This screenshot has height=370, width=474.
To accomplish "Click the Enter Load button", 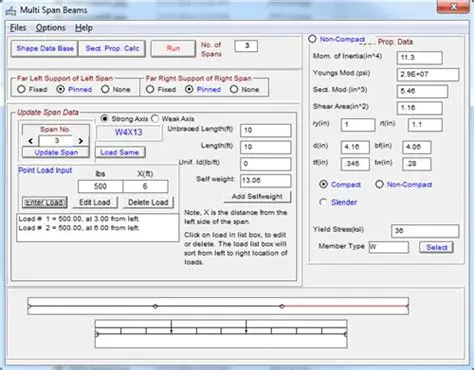I will click(x=45, y=202).
